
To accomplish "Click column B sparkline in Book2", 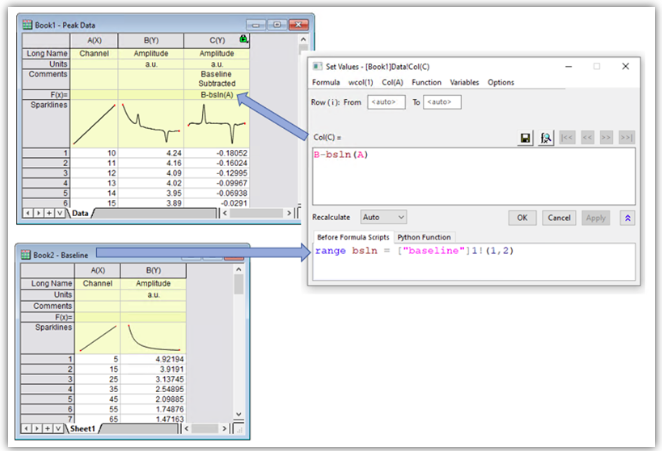I will point(153,338).
